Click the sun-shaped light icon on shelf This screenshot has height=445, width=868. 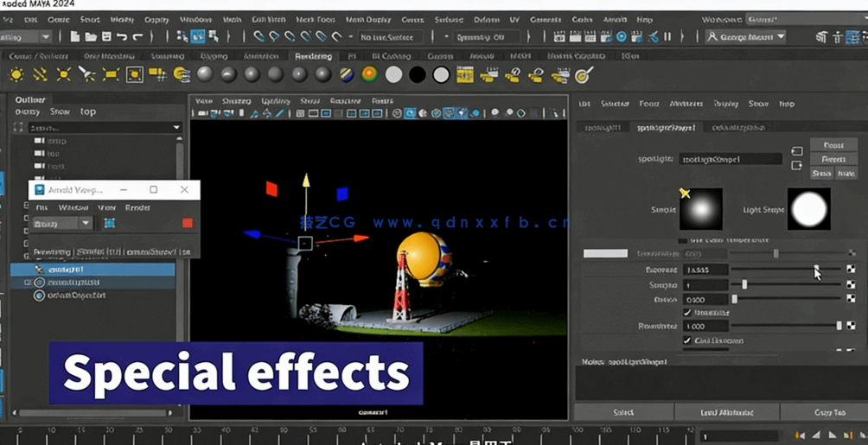point(16,76)
